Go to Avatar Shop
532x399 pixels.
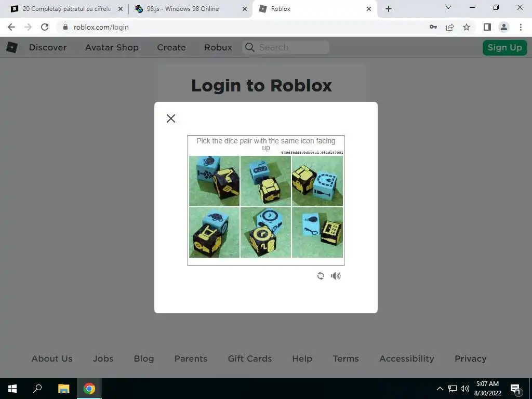click(x=112, y=47)
